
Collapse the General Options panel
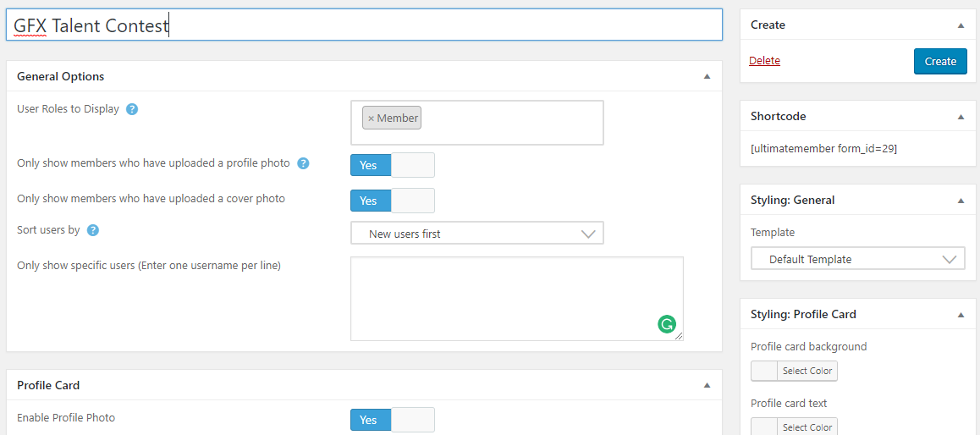coord(707,76)
